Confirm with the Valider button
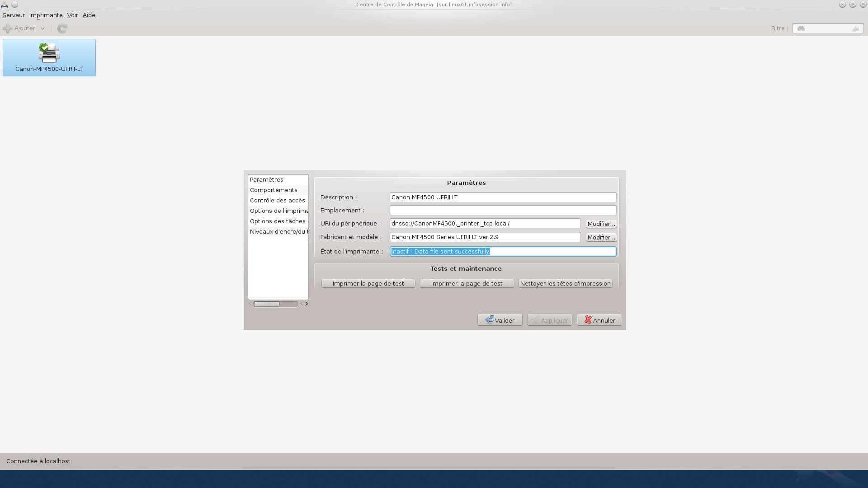Image resolution: width=868 pixels, height=488 pixels. tap(500, 320)
